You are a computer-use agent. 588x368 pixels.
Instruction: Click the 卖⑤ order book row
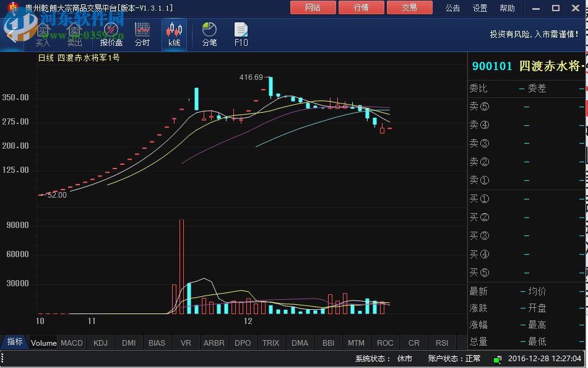(x=527, y=107)
